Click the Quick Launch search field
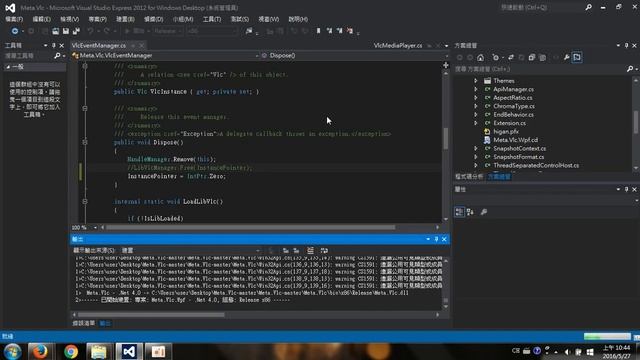640x360 pixels. (x=541, y=8)
